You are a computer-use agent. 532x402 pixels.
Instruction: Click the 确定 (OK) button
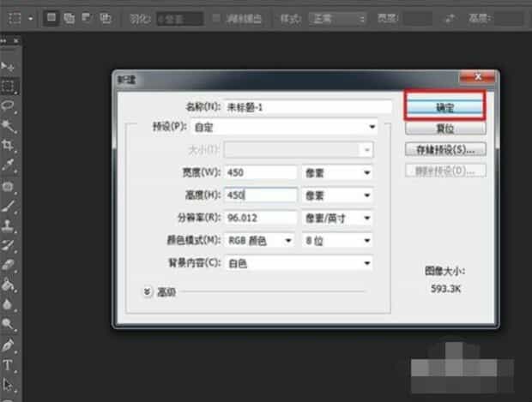(445, 108)
